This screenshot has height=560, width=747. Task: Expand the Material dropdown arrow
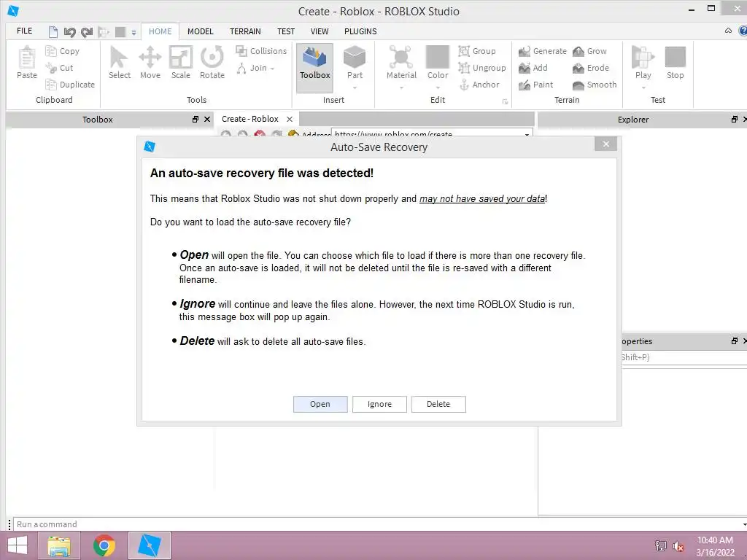pyautogui.click(x=401, y=87)
